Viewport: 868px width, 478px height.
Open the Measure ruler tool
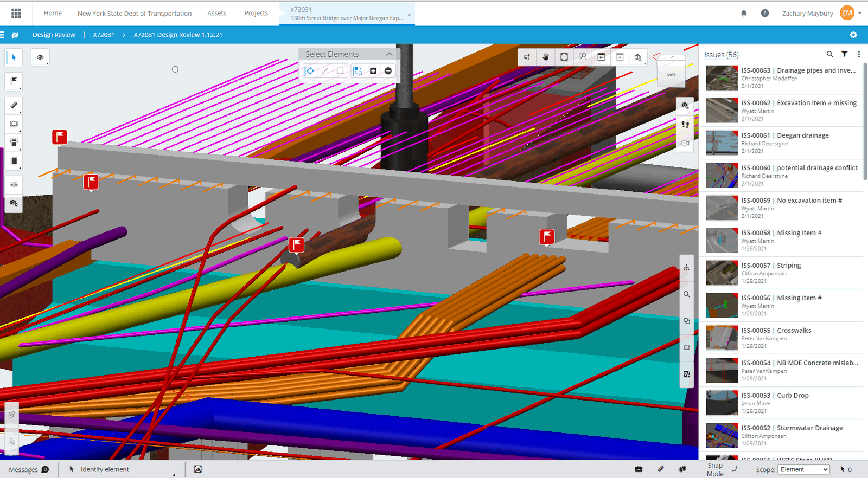click(14, 105)
